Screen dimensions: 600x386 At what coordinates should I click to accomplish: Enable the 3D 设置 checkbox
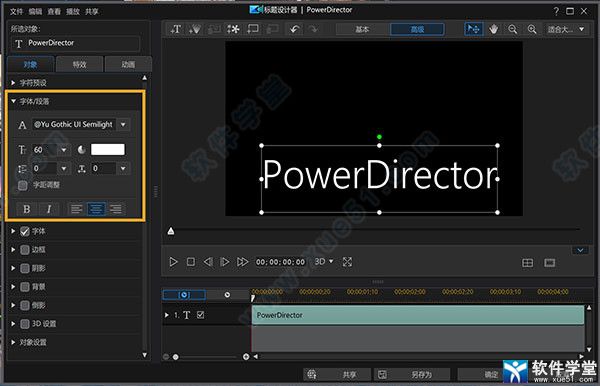(x=25, y=324)
